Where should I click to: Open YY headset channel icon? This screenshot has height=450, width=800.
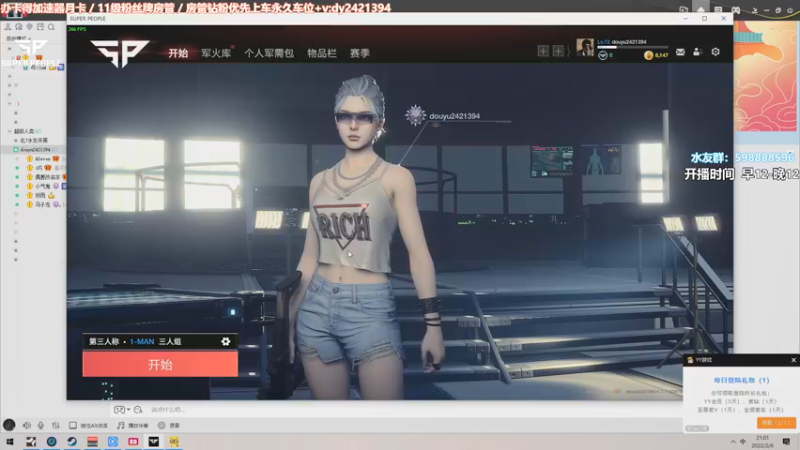click(x=18, y=27)
